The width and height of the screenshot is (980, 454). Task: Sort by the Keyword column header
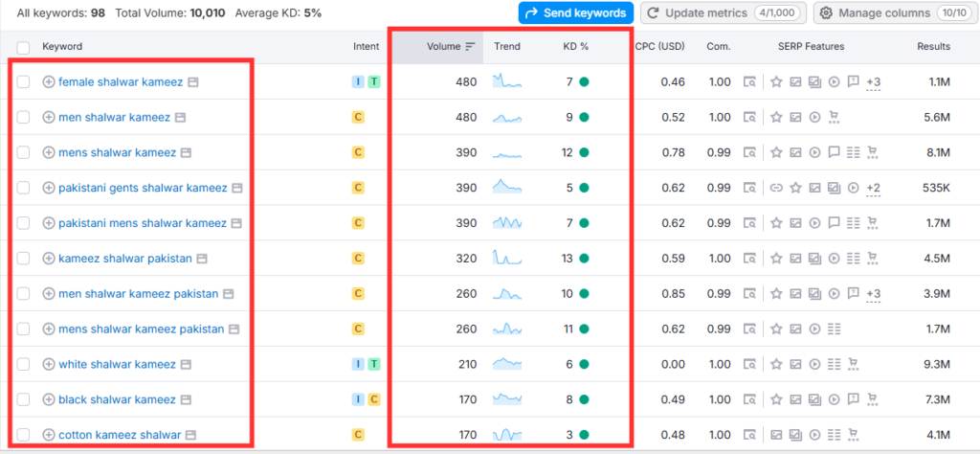[x=62, y=46]
